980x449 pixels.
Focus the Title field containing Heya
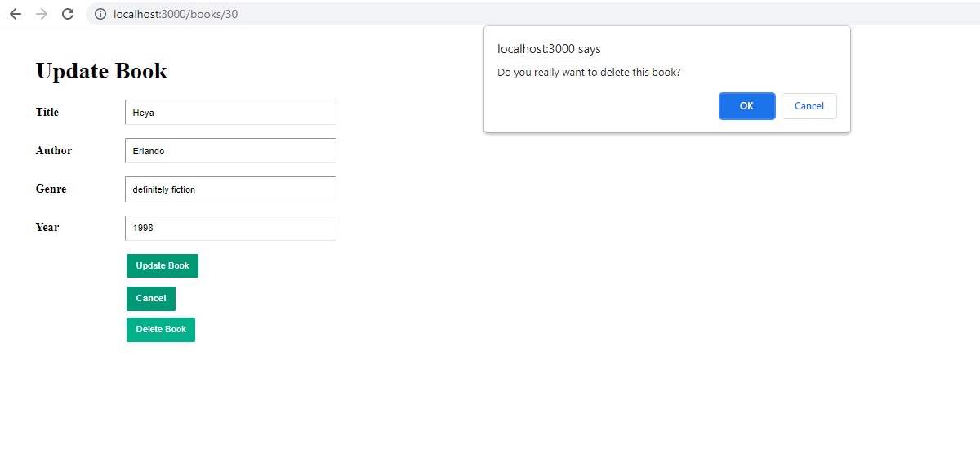pyautogui.click(x=230, y=113)
